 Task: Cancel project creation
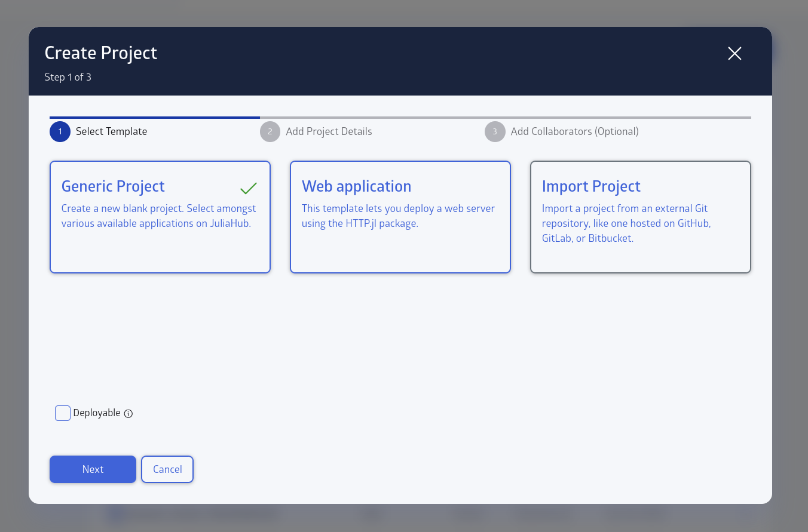click(167, 469)
